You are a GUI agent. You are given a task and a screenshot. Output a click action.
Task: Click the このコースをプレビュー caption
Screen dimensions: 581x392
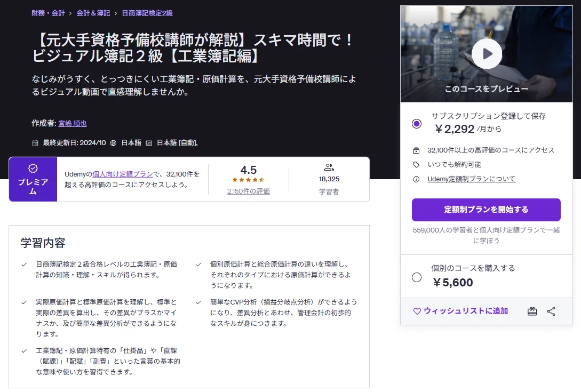click(x=487, y=89)
